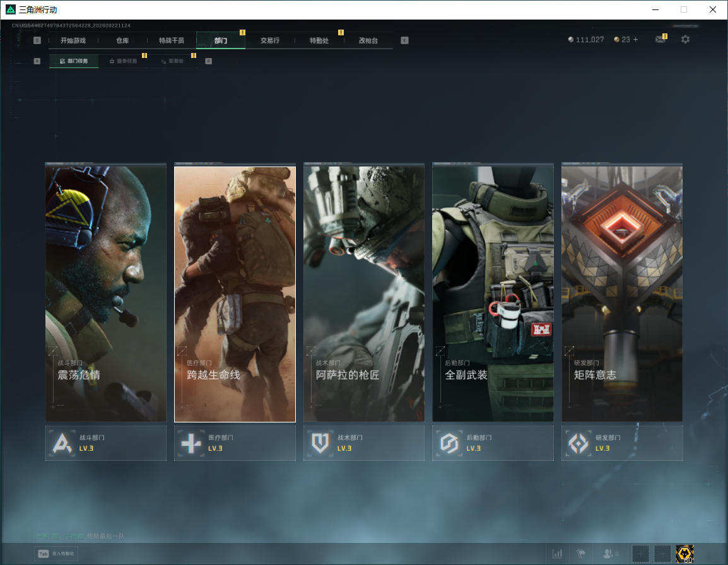The height and width of the screenshot is (565, 728).
Task: Open the settings gear icon
Action: click(685, 40)
